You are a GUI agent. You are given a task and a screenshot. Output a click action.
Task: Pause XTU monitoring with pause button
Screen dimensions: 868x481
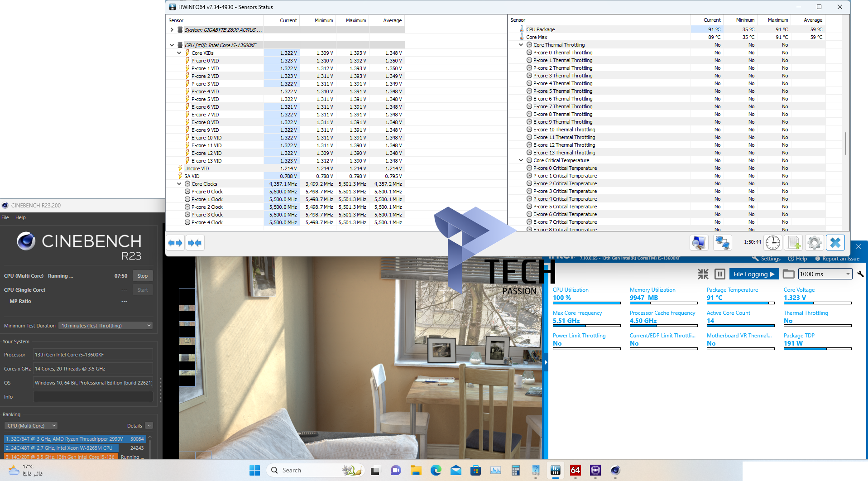pos(719,274)
